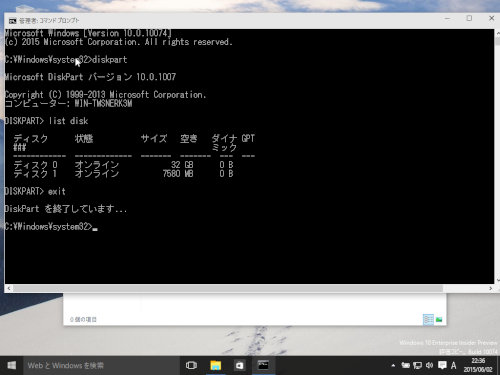Click the Show desktop strip at taskbar end
The height and width of the screenshot is (375, 500).
pos(498,366)
